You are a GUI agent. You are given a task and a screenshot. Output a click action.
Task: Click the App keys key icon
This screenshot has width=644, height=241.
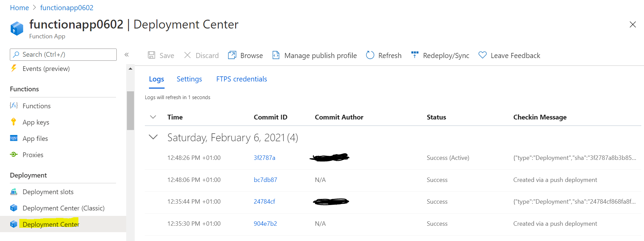pos(14,122)
